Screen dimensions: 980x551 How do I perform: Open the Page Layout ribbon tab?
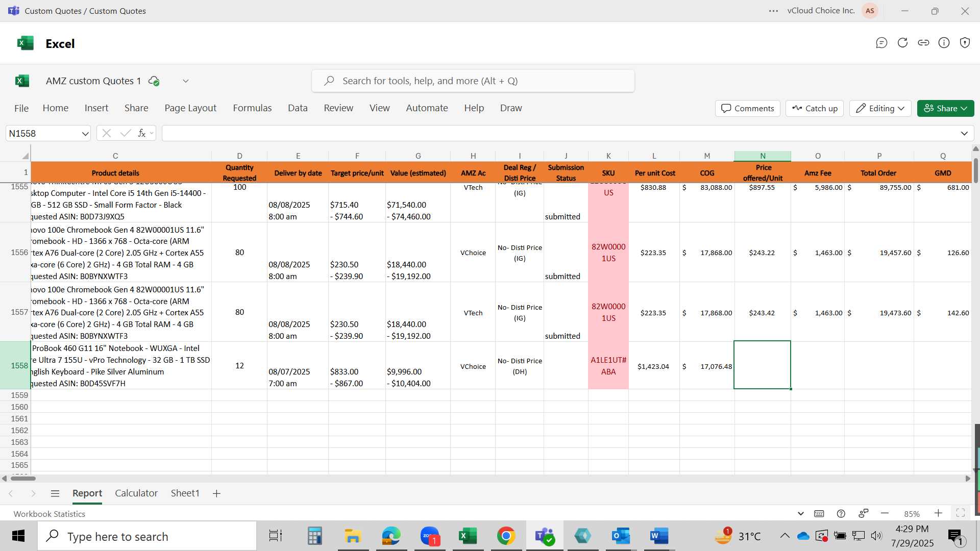point(190,108)
